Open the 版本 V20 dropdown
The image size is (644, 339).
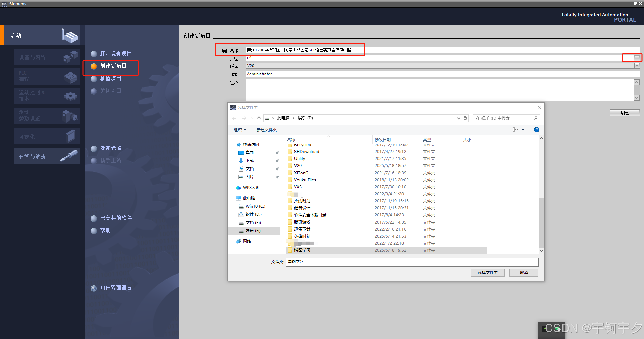(x=637, y=66)
